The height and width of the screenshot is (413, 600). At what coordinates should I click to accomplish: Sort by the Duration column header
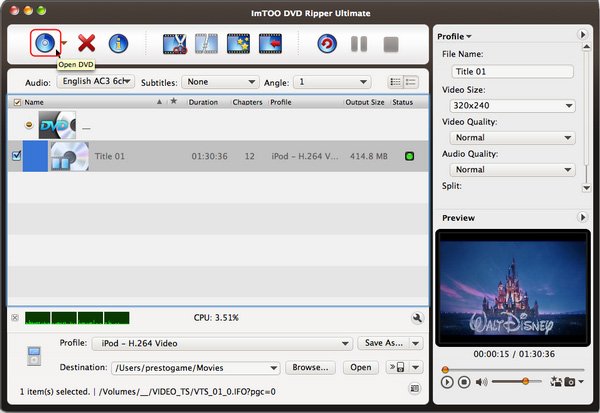[x=203, y=102]
